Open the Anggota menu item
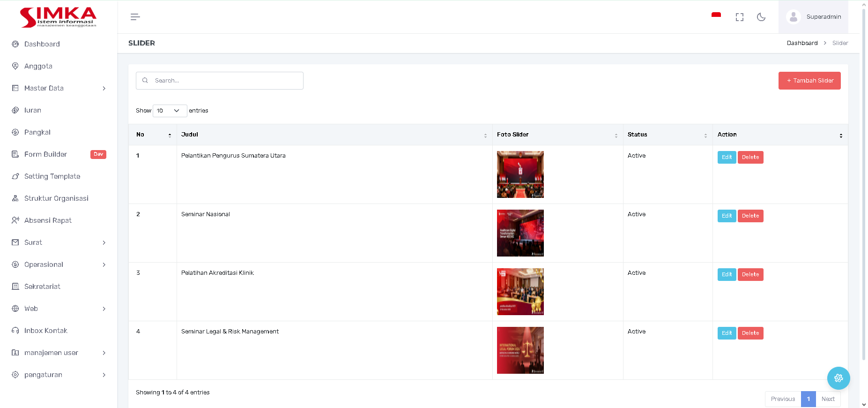This screenshot has height=408, width=868. (x=38, y=66)
